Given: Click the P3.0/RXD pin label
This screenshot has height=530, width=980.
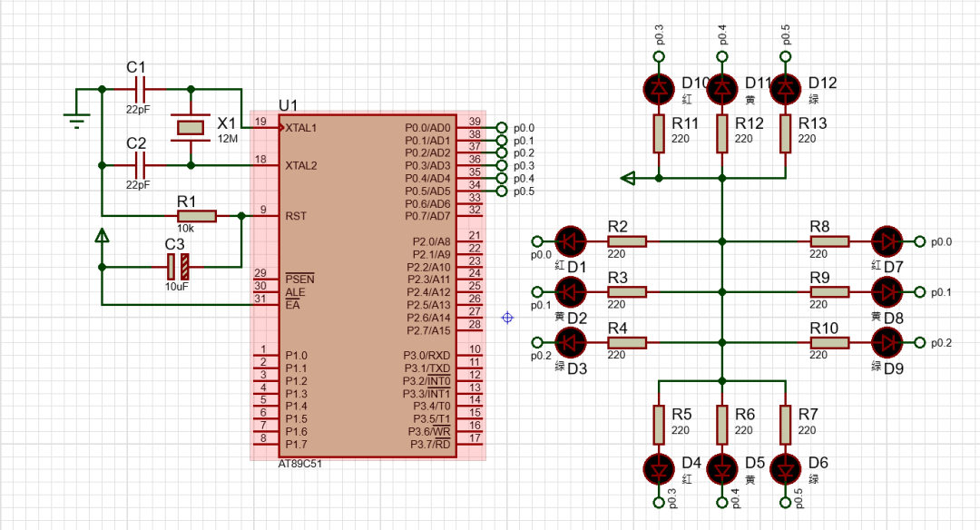Looking at the screenshot, I should 426,355.
